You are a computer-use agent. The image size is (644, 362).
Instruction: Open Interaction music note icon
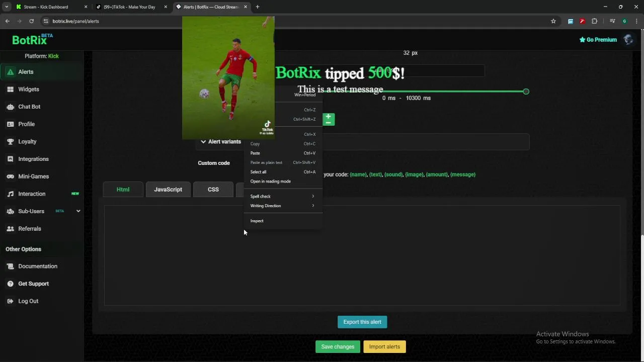pos(10,194)
